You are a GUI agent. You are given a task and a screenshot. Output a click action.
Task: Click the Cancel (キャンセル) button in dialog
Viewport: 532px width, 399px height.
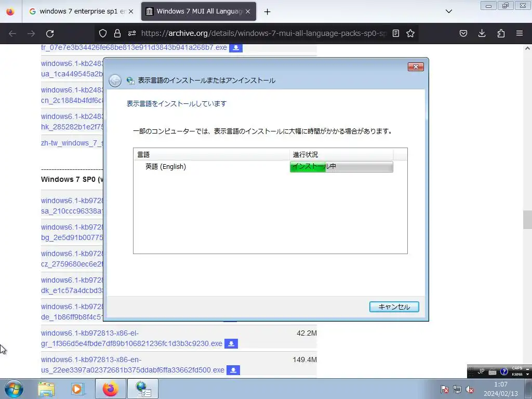point(394,307)
